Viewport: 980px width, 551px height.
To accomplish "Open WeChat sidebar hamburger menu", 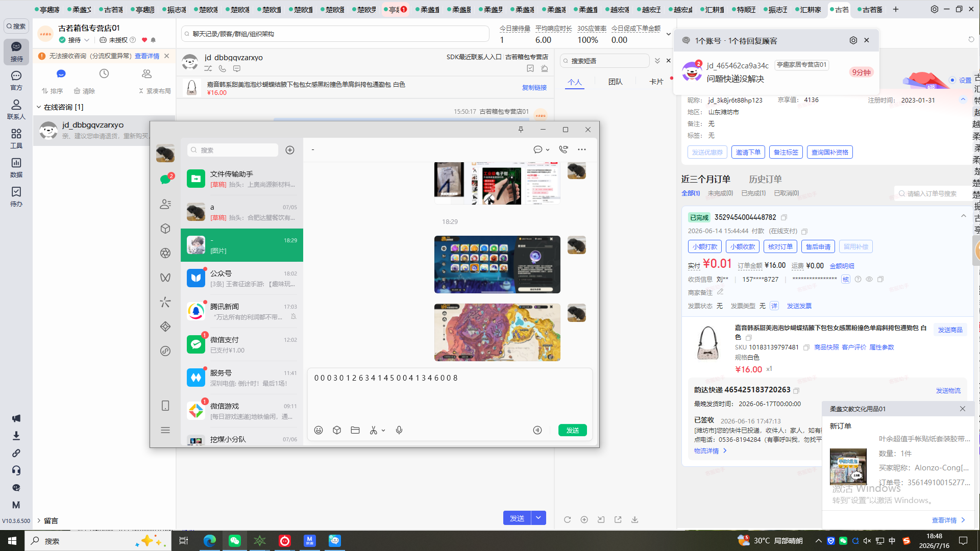I will (165, 430).
